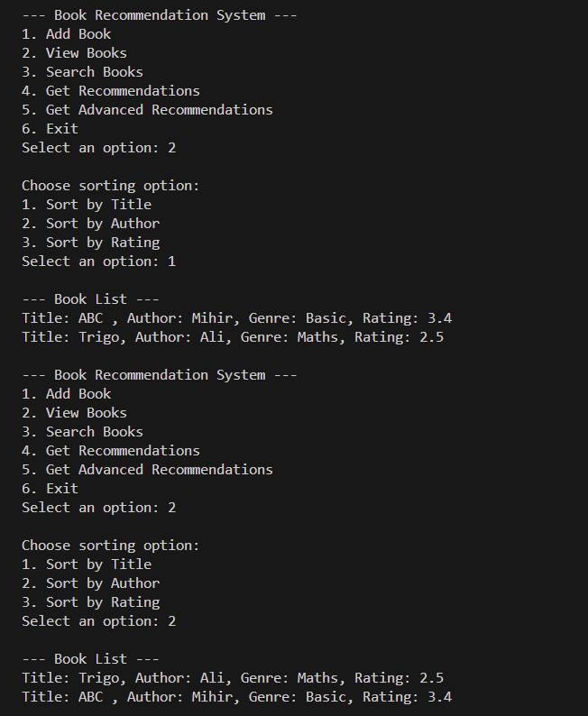
Task: Click the "Select an option: 1" prompt line
Action: point(98,262)
